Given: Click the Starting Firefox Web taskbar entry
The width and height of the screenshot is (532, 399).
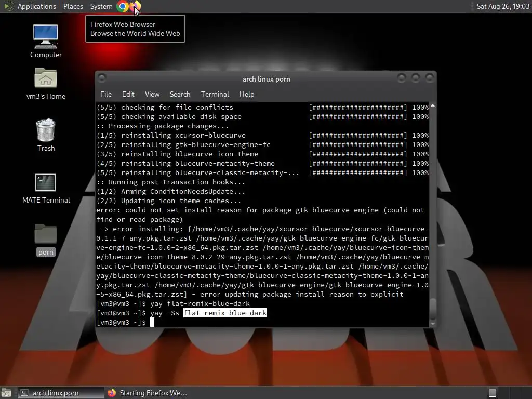Looking at the screenshot, I should click(x=147, y=393).
